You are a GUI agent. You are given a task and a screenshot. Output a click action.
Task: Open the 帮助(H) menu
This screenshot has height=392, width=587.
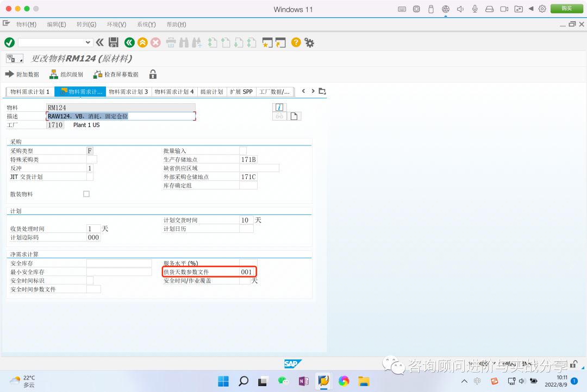[176, 24]
